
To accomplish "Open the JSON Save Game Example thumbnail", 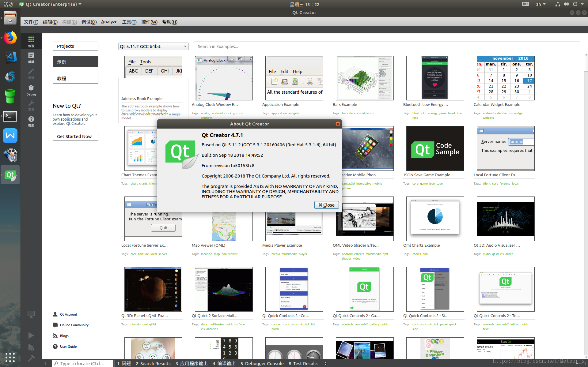I will (x=435, y=148).
